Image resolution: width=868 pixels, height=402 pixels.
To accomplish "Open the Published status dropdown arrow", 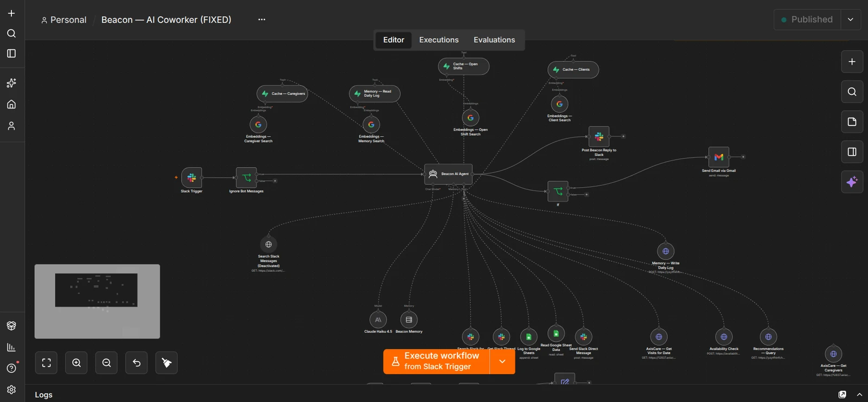I will pos(851,20).
